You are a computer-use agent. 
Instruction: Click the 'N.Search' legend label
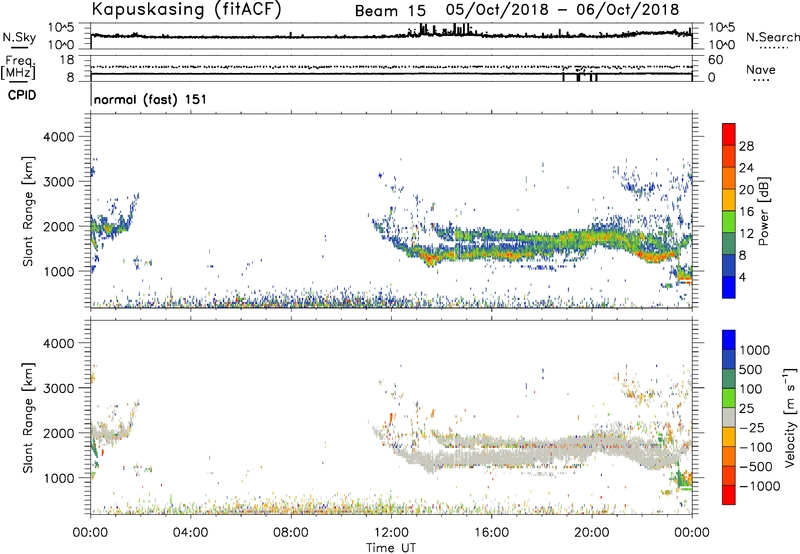point(772,37)
